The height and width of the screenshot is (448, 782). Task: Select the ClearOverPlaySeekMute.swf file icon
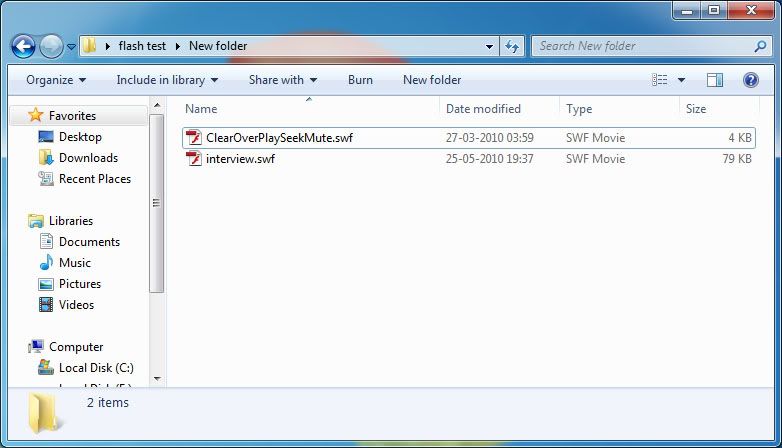(193, 138)
